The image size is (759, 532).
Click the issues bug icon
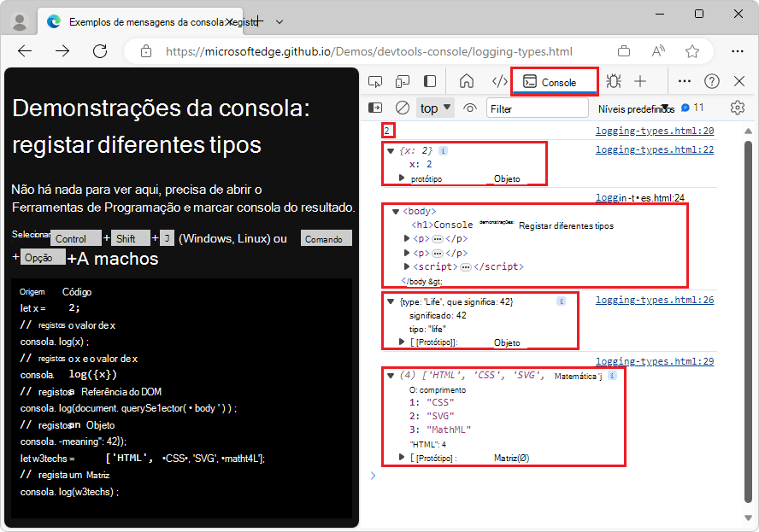coord(614,81)
